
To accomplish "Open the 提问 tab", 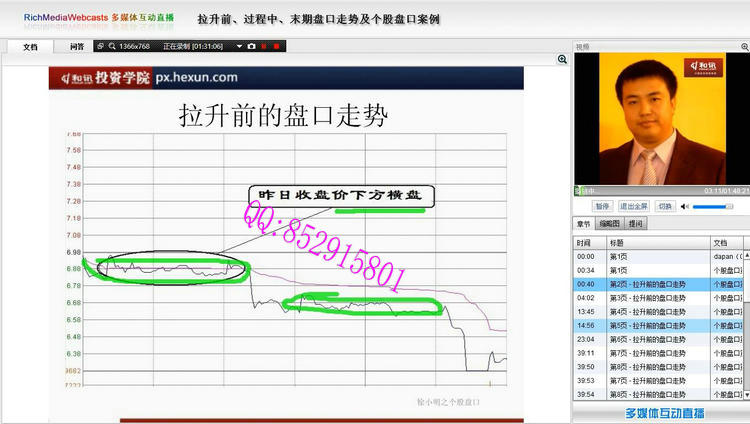I will coord(636,224).
